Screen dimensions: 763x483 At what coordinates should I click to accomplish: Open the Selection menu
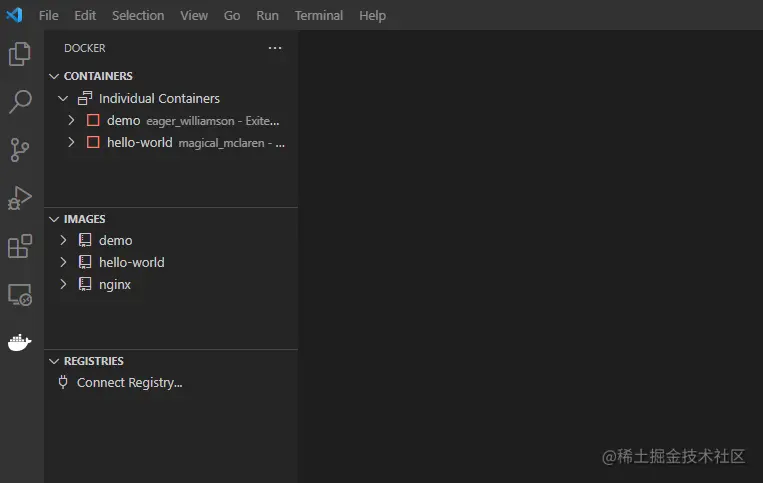(138, 16)
